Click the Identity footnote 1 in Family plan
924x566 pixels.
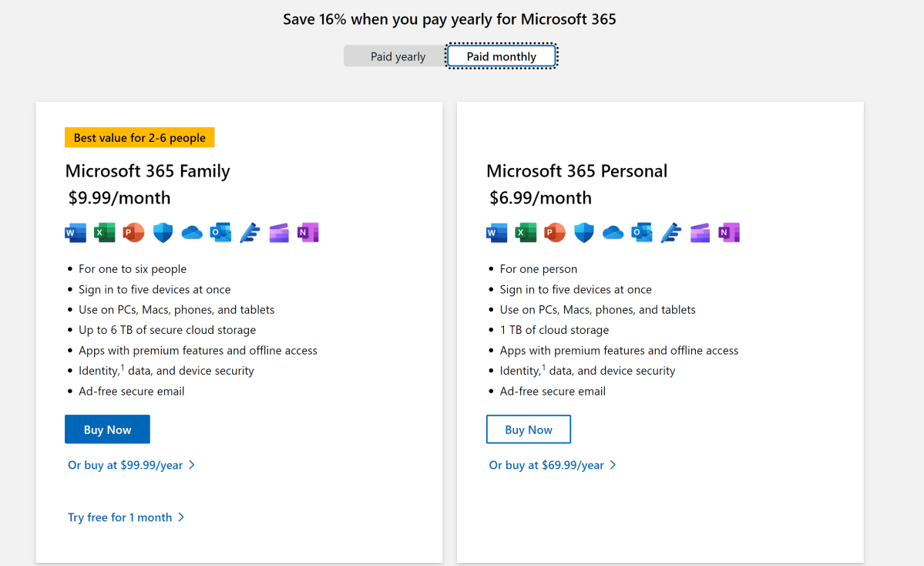[x=123, y=367]
